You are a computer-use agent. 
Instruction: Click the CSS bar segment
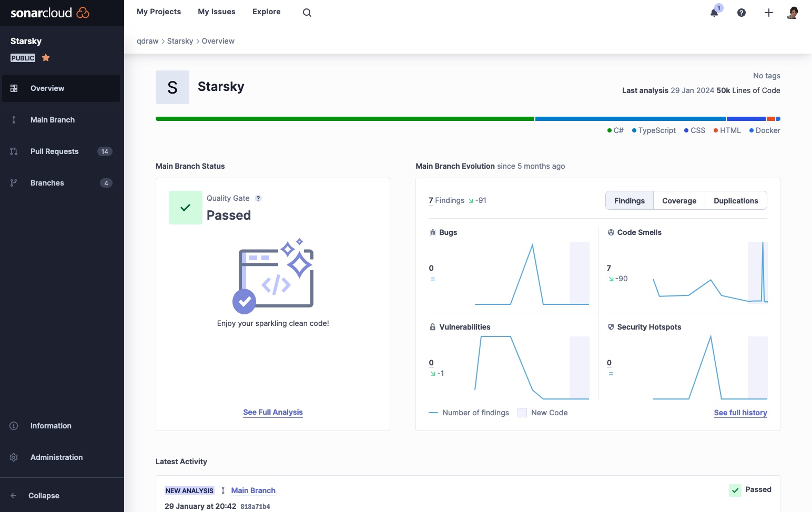746,119
